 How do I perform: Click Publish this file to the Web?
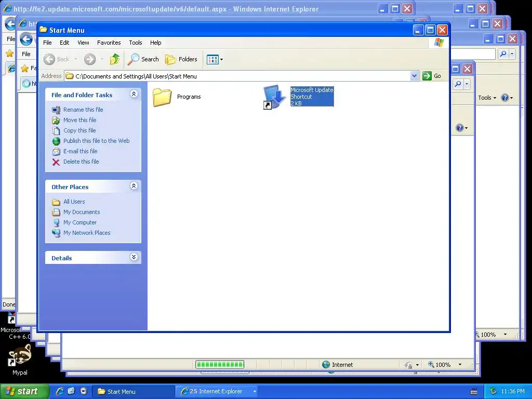(96, 141)
